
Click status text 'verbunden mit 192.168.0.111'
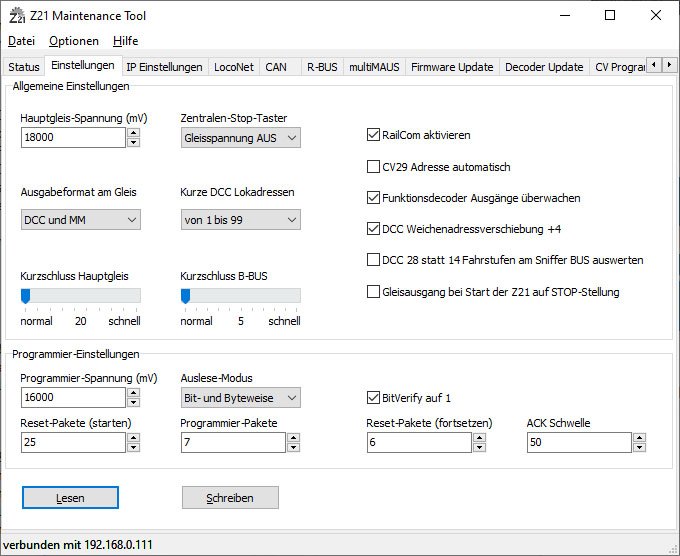78,545
